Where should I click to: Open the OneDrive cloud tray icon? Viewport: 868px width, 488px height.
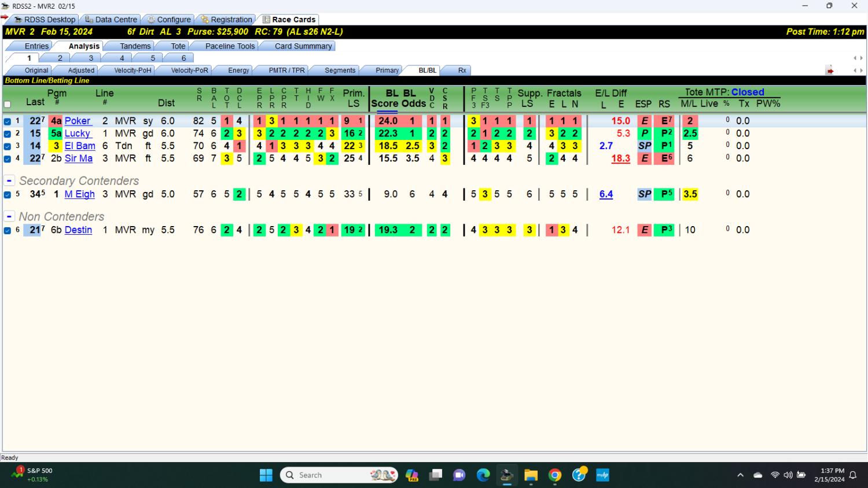(x=758, y=475)
